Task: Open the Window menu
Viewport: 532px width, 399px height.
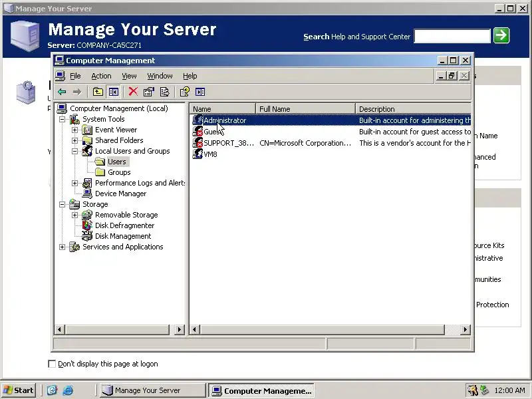Action: [x=160, y=76]
